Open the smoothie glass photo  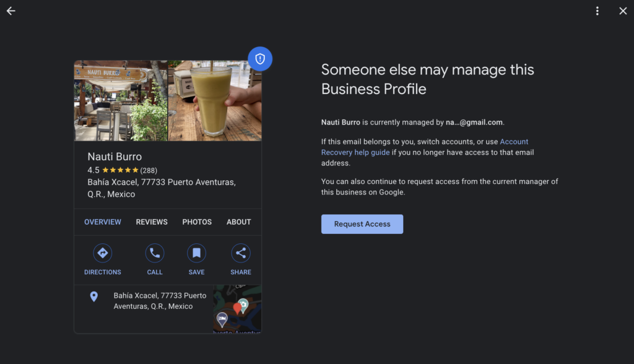[215, 101]
